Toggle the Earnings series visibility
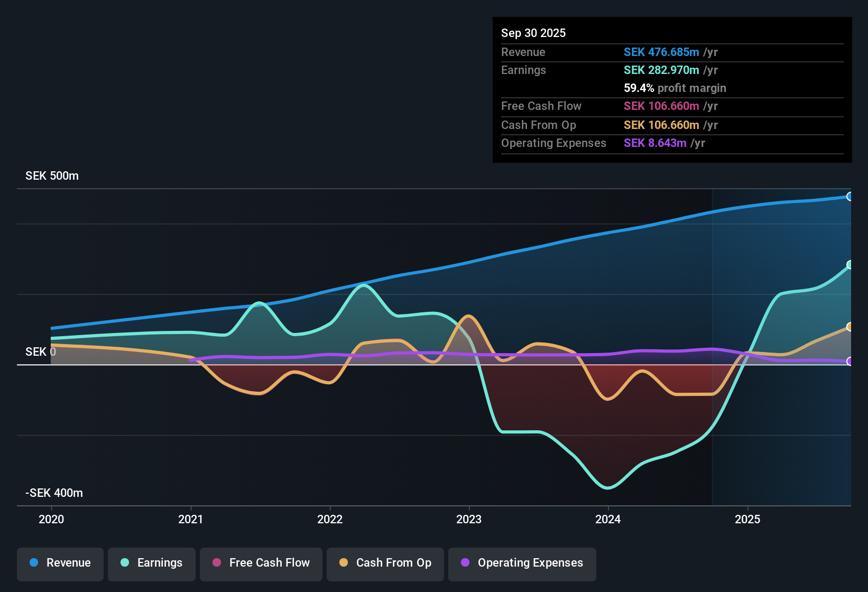The height and width of the screenshot is (592, 868). [151, 563]
